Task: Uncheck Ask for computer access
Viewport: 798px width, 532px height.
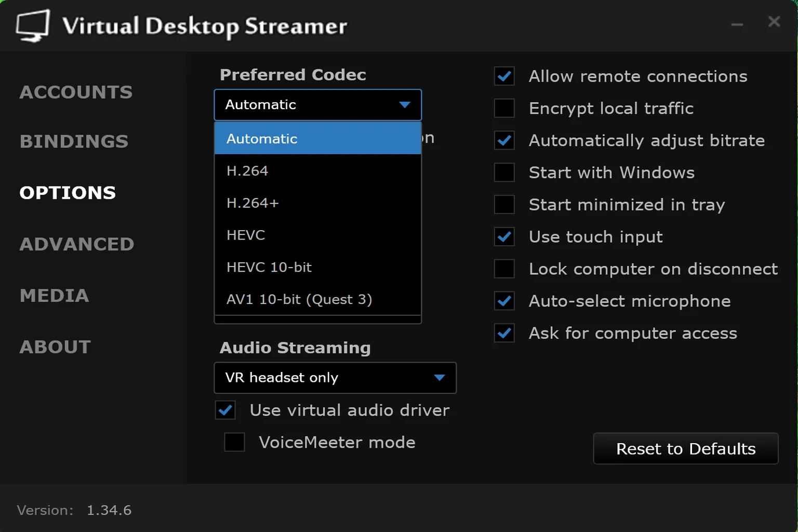Action: click(504, 333)
